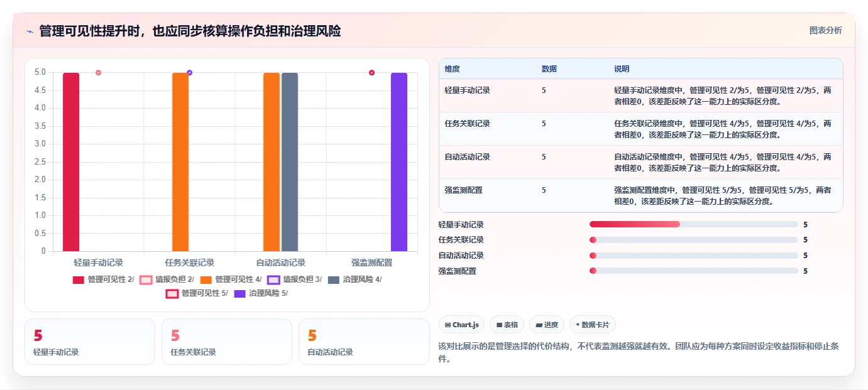Click the red bar for 轻量手动记录
This screenshot has width=868, height=390.
click(71, 162)
